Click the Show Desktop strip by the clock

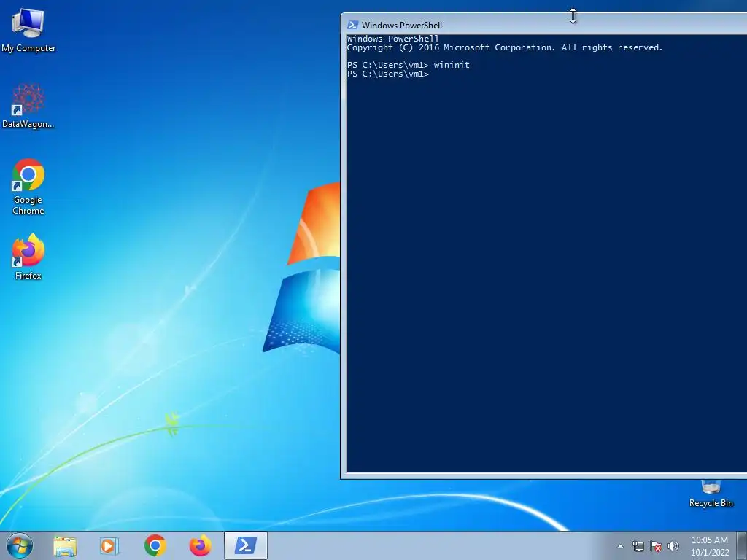click(742, 545)
